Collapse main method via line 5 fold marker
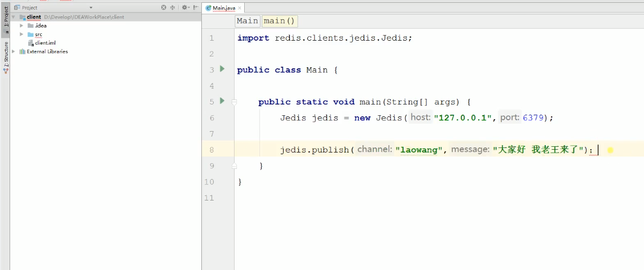Image resolution: width=644 pixels, height=270 pixels. (234, 102)
